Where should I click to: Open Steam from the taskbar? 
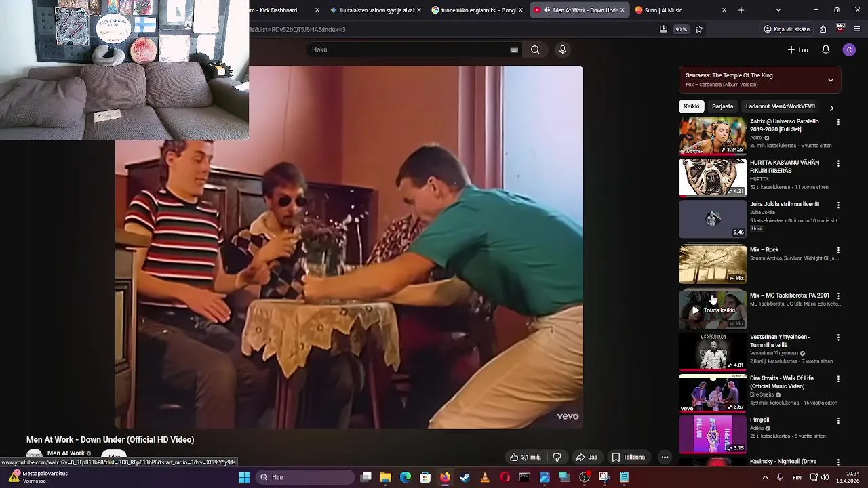pyautogui.click(x=465, y=477)
